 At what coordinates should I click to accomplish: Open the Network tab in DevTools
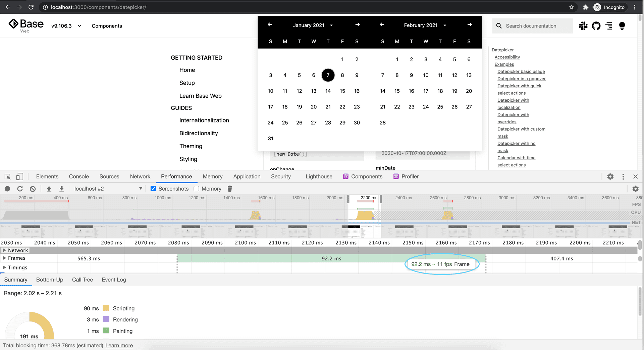point(140,177)
